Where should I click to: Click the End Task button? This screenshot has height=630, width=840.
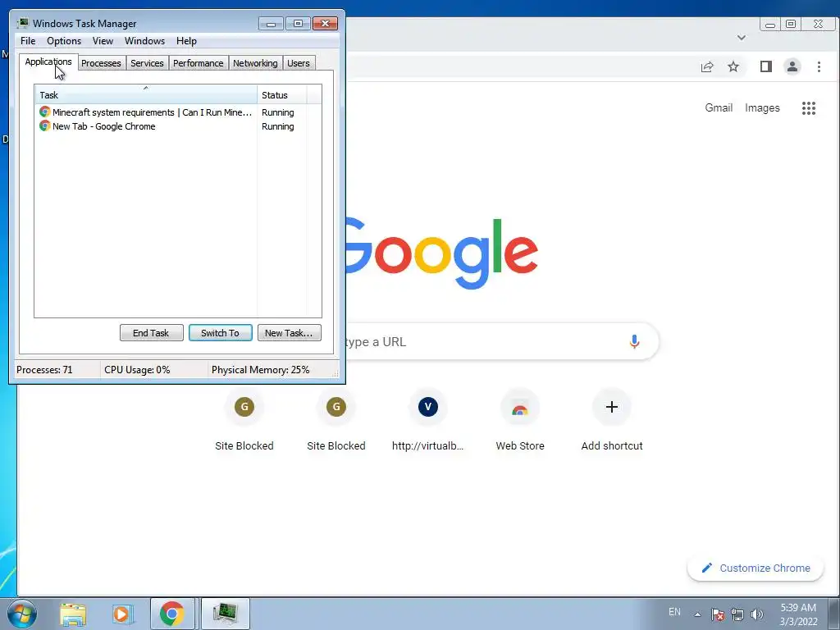pyautogui.click(x=151, y=333)
